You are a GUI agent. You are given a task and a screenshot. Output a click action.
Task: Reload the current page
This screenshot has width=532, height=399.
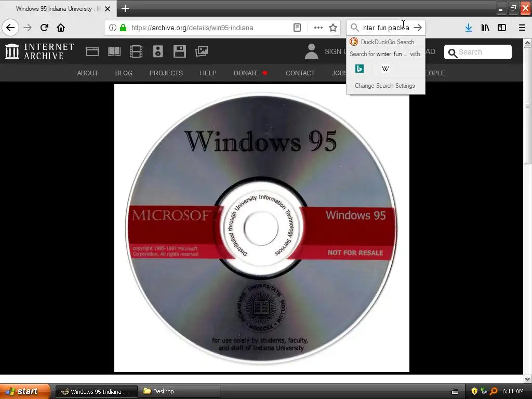pos(44,28)
